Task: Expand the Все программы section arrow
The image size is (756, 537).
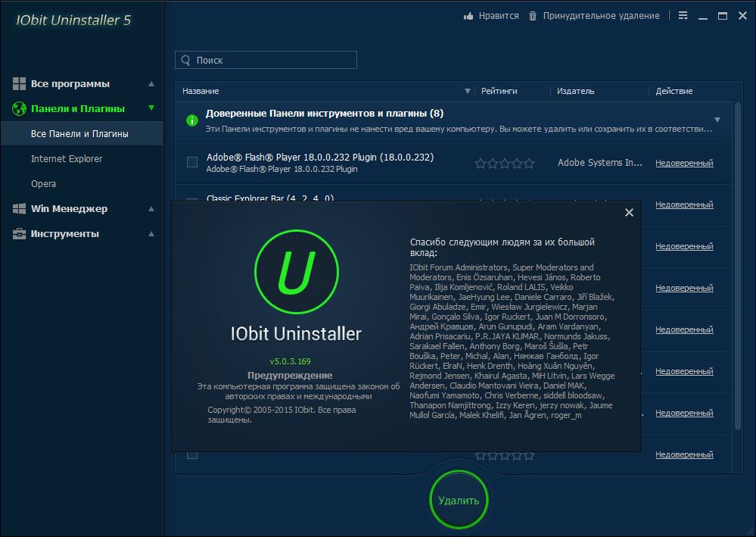Action: pos(151,83)
